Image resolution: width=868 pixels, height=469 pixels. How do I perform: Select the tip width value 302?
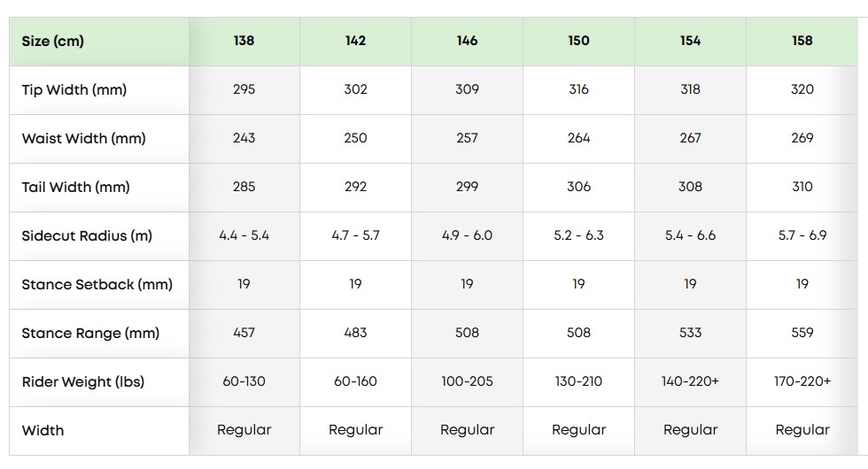[355, 89]
